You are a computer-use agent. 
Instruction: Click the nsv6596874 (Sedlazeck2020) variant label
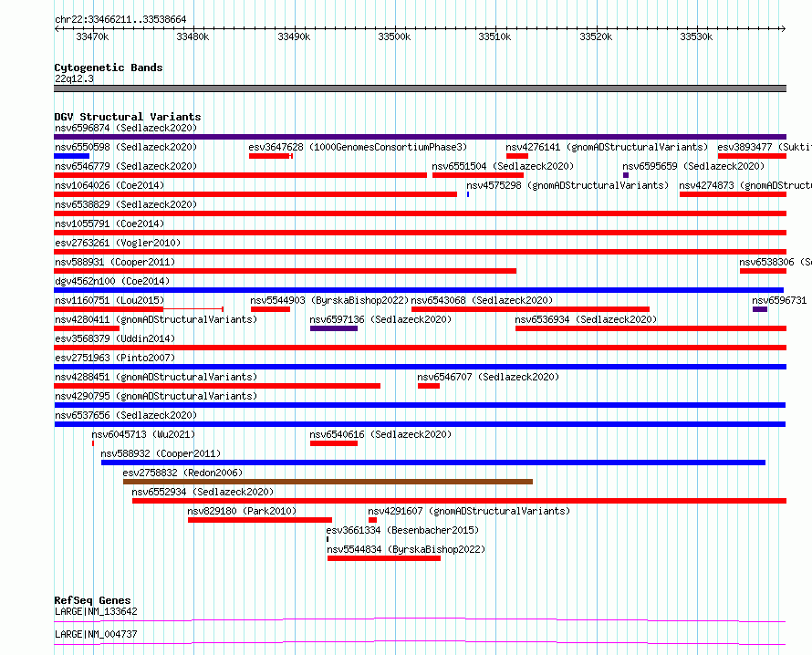pyautogui.click(x=126, y=128)
